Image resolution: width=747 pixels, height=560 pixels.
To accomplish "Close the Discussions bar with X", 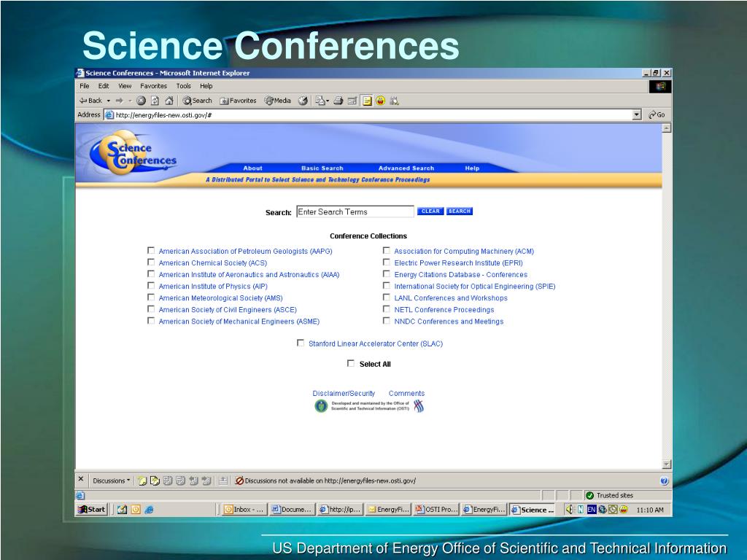I will (81, 479).
